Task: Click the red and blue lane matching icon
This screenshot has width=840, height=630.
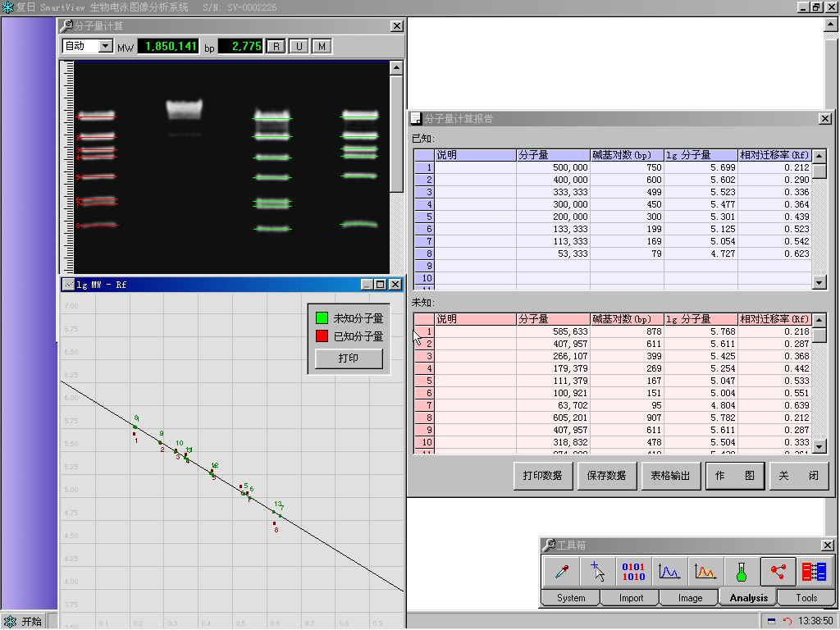Action: (814, 571)
